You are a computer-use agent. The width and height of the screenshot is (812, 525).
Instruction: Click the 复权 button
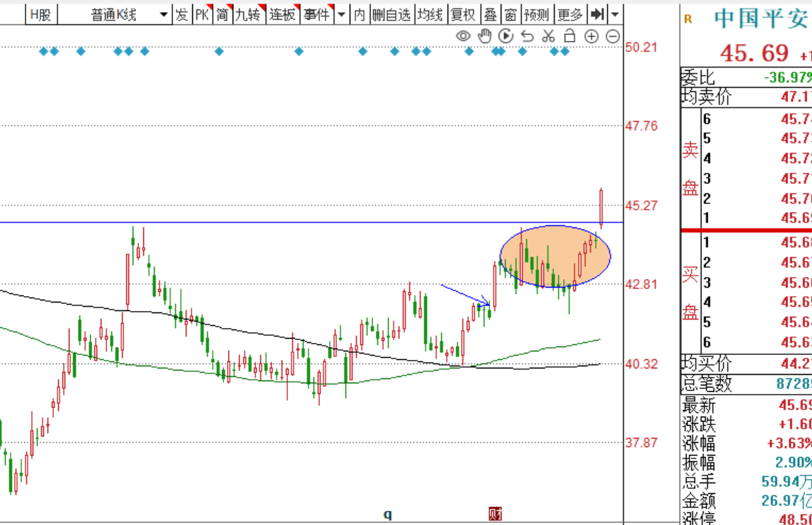[x=464, y=14]
